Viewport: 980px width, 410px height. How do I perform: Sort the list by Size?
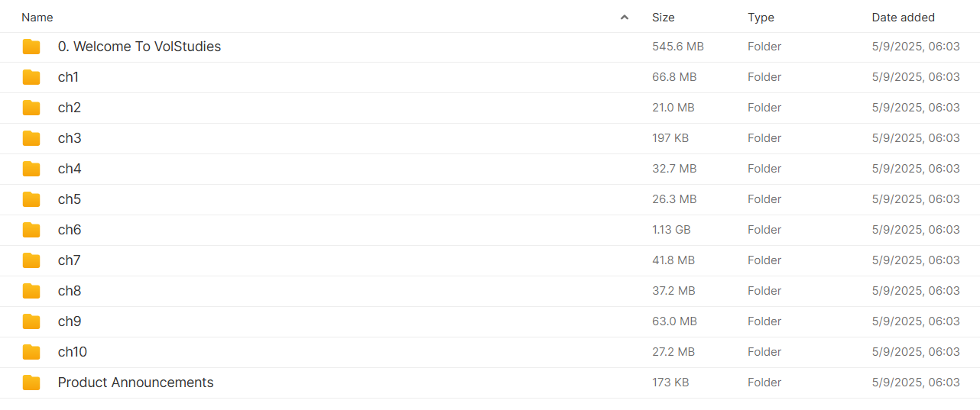click(663, 17)
